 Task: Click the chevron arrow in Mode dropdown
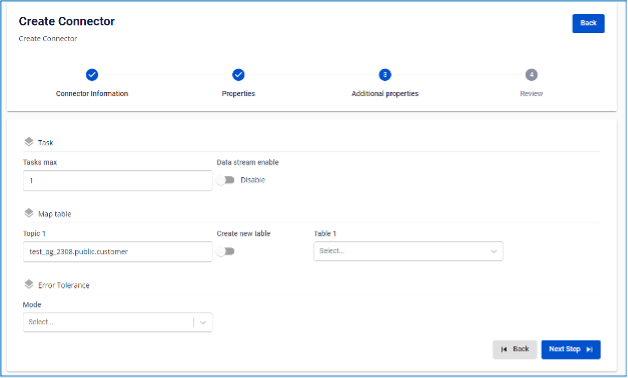tap(203, 322)
